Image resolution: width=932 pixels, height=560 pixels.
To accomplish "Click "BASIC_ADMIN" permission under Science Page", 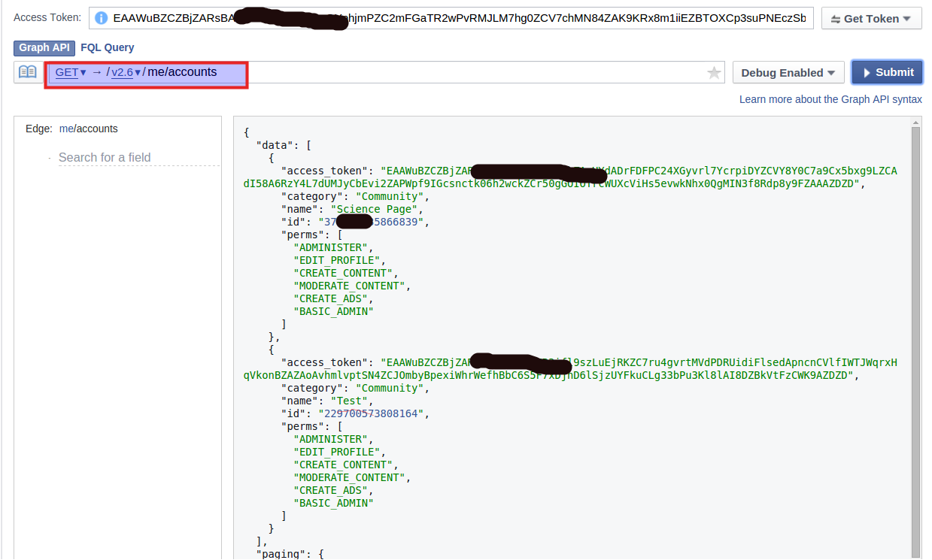I will click(334, 311).
